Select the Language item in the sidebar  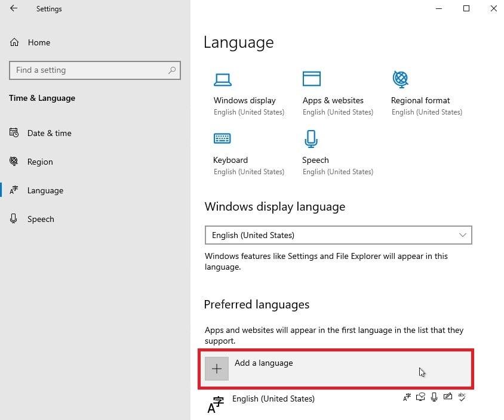(x=46, y=190)
